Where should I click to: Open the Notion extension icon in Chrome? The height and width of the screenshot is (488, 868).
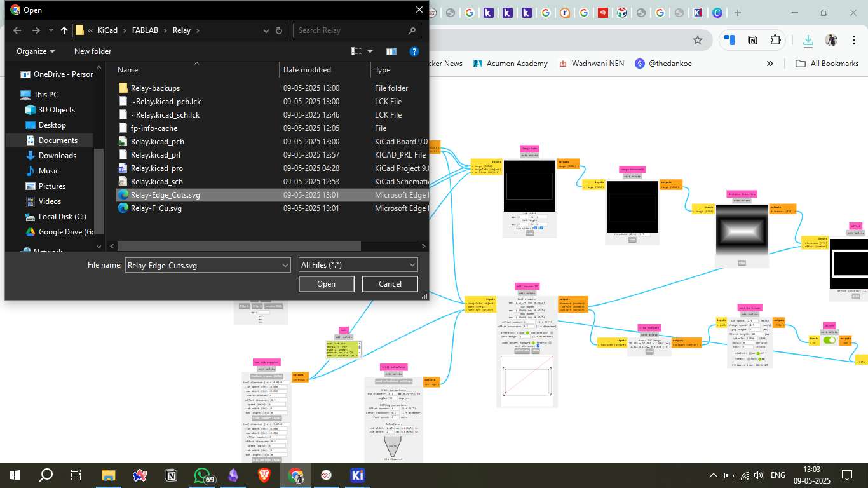[x=752, y=40]
